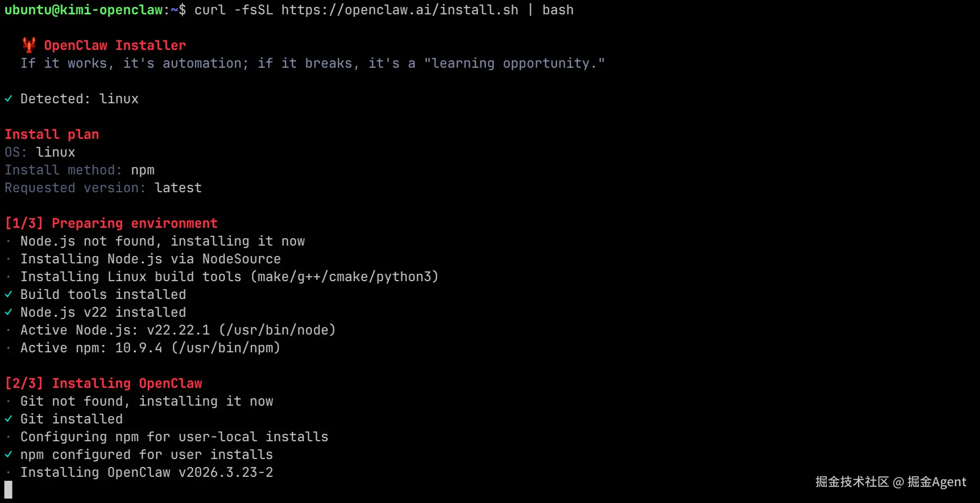
Task: Click the Install plan heading
Action: click(52, 134)
